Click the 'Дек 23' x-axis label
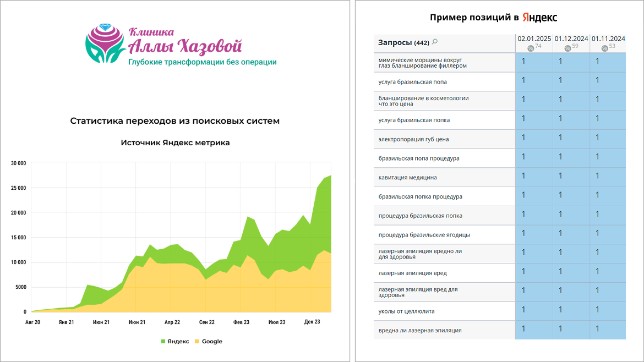 click(x=312, y=322)
